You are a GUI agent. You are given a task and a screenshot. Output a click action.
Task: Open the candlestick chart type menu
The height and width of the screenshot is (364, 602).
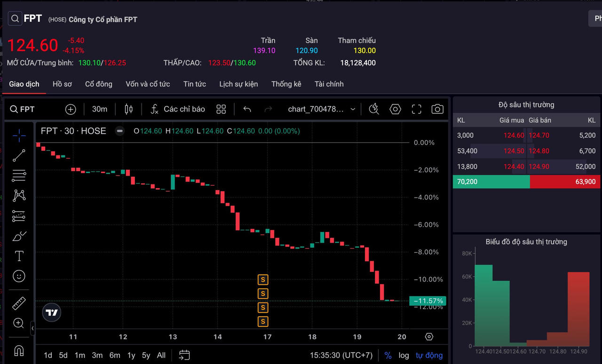click(128, 110)
